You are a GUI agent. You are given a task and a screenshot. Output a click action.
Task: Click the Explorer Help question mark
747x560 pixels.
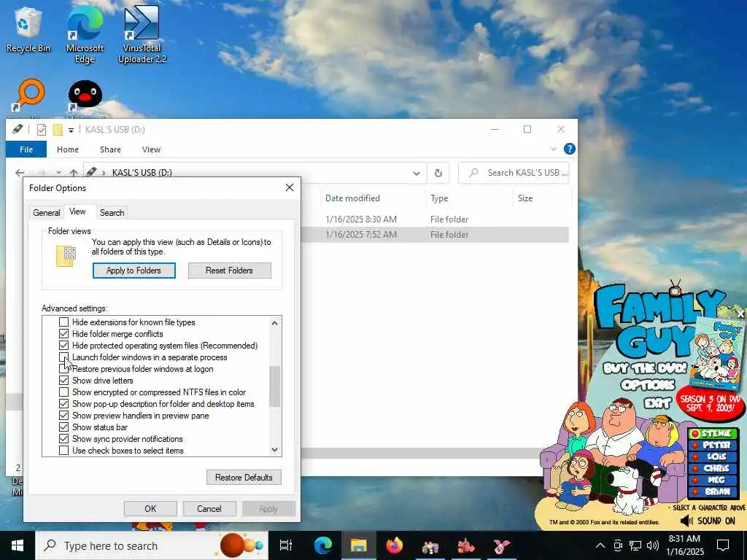click(x=569, y=149)
